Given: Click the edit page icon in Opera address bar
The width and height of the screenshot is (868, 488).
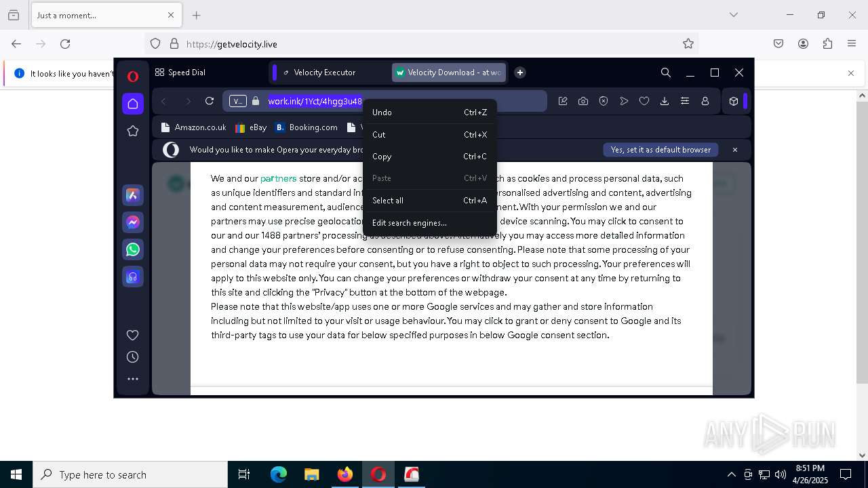Looking at the screenshot, I should point(563,101).
